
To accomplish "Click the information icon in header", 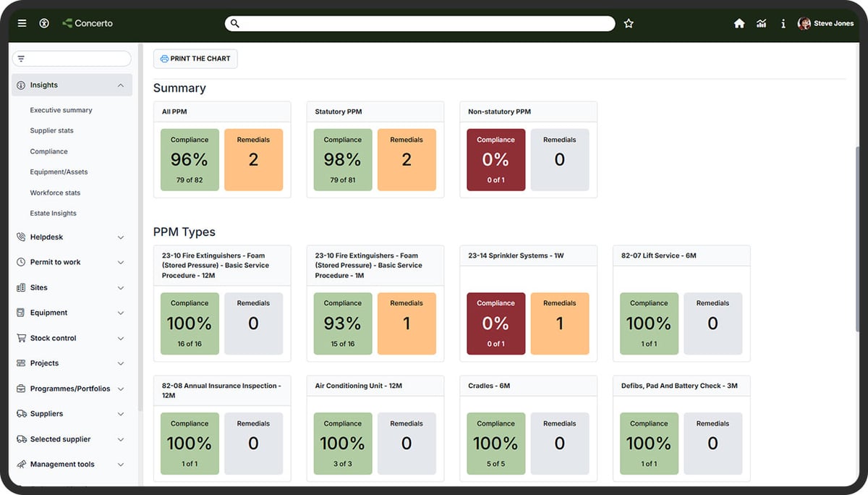I will tap(783, 24).
